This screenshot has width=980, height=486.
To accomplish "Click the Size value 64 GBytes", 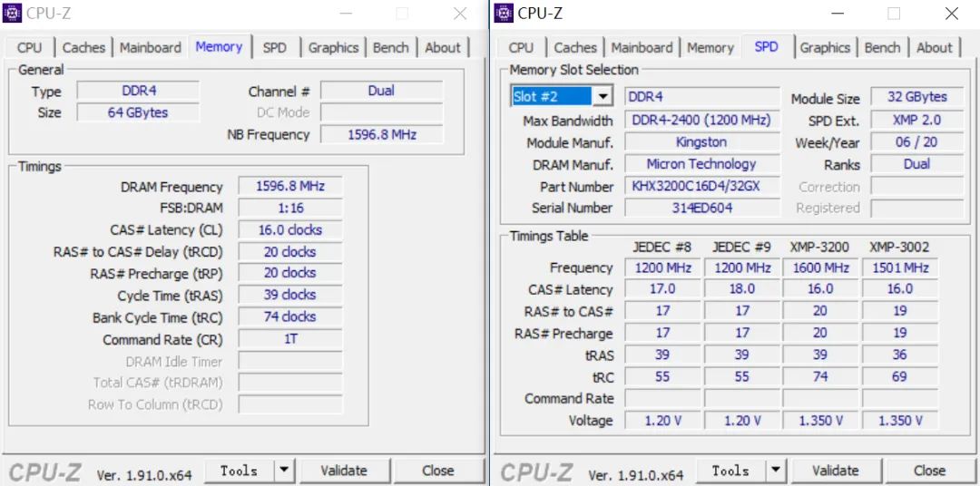I will [138, 112].
